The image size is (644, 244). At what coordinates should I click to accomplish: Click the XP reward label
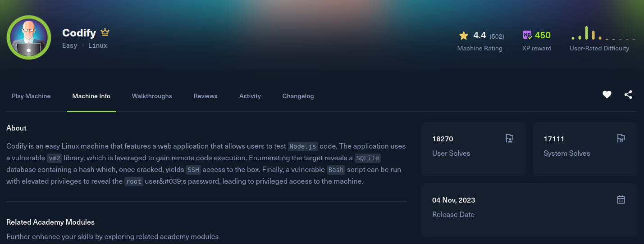click(536, 48)
